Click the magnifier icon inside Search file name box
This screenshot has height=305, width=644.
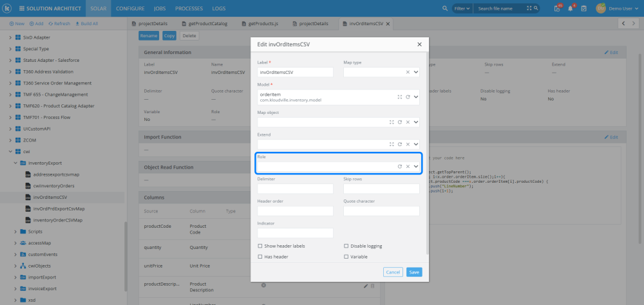click(x=536, y=8)
